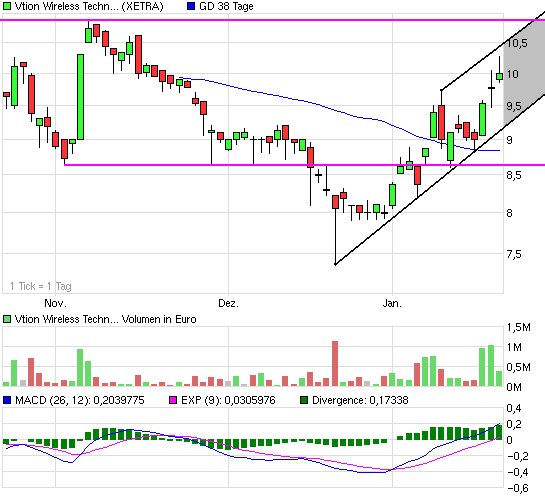The image size is (545, 496).
Task: Click the 8,5 price axis label
Action: tap(514, 175)
